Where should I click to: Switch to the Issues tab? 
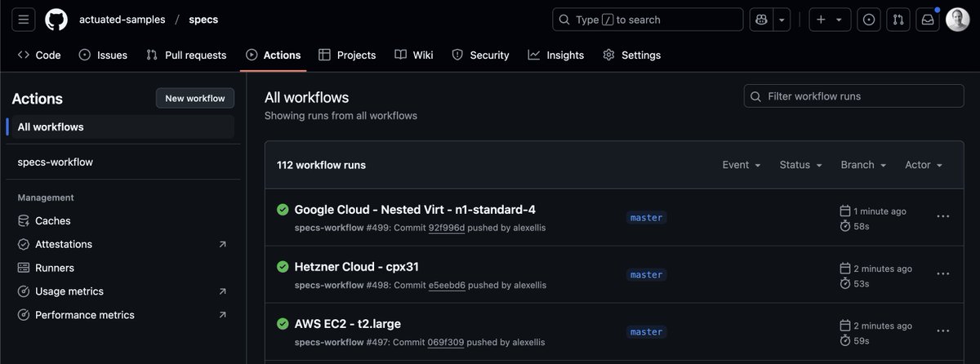coord(103,55)
